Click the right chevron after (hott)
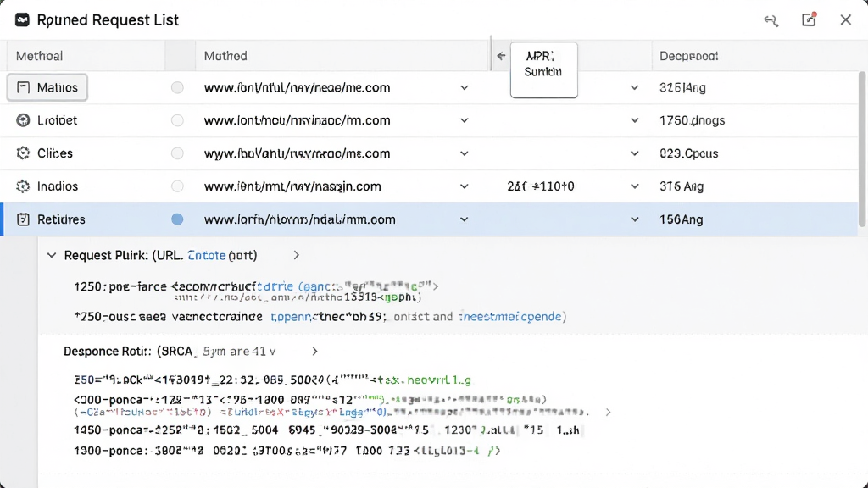 (296, 255)
